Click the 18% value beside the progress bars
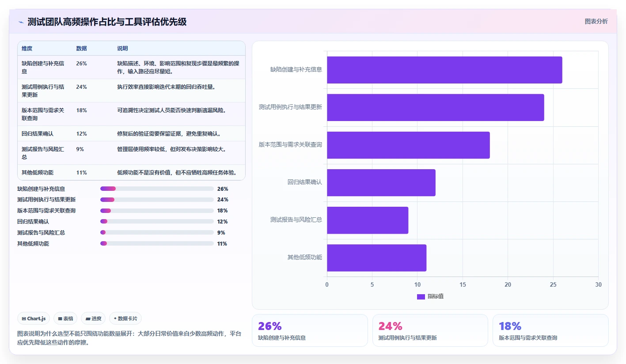This screenshot has width=626, height=364. tap(223, 211)
